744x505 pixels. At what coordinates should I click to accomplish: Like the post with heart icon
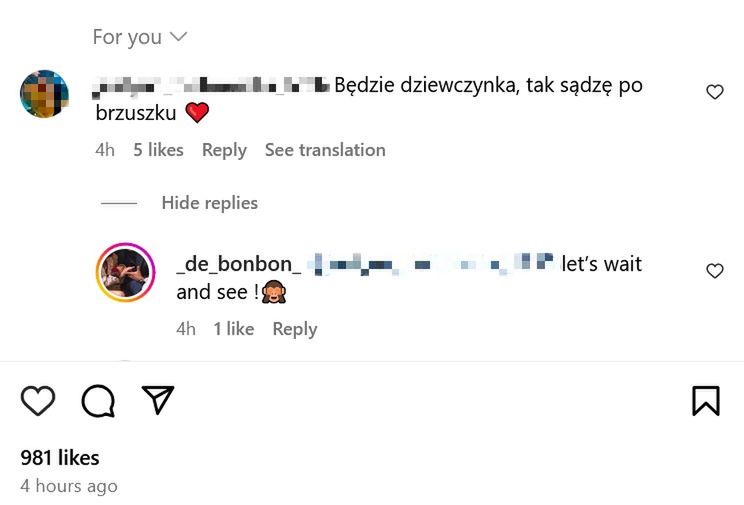click(x=38, y=401)
